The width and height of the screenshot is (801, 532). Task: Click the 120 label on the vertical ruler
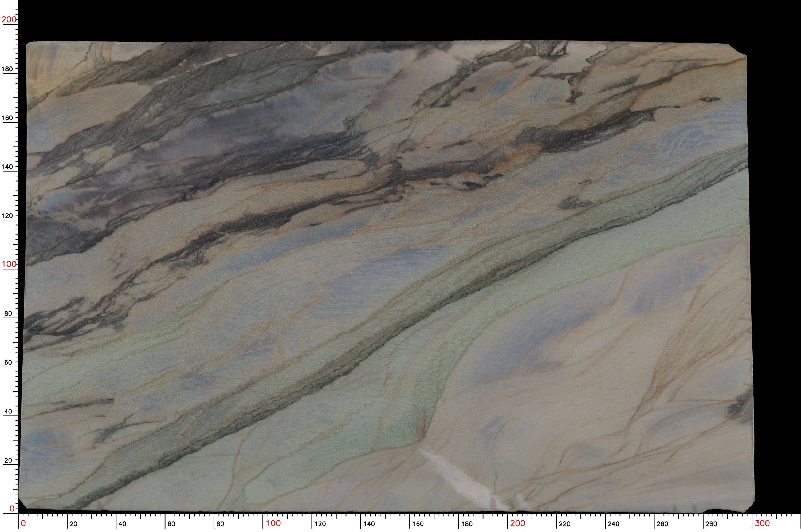[7, 215]
